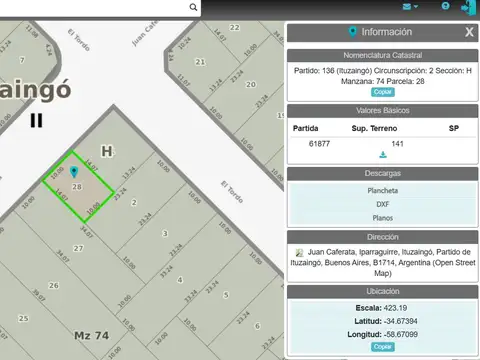Click the search magnifier icon
This screenshot has width=480, height=360.
(x=193, y=7)
